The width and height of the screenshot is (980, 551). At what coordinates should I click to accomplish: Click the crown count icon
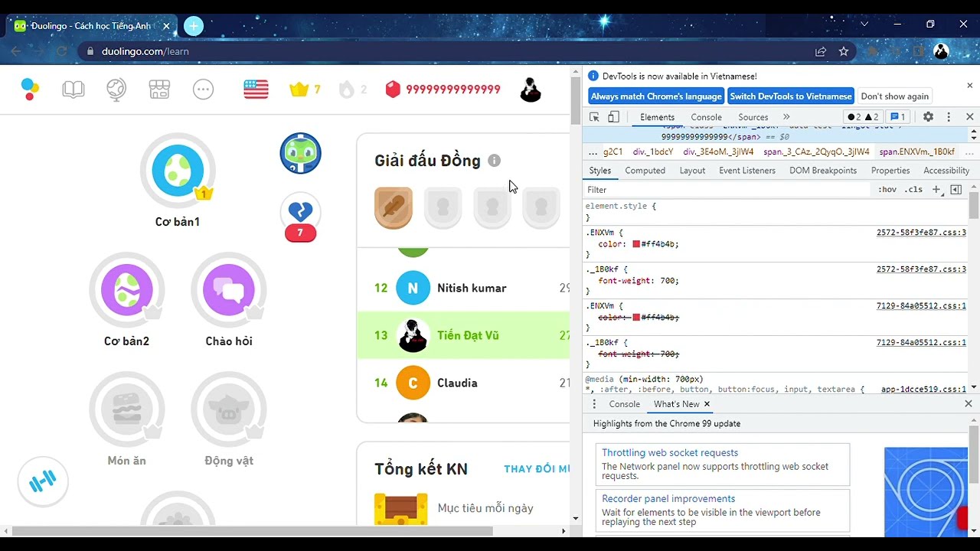pos(299,90)
